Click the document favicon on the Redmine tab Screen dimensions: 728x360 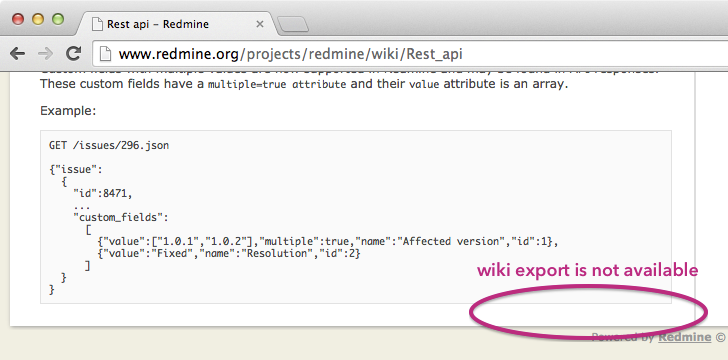point(97,24)
